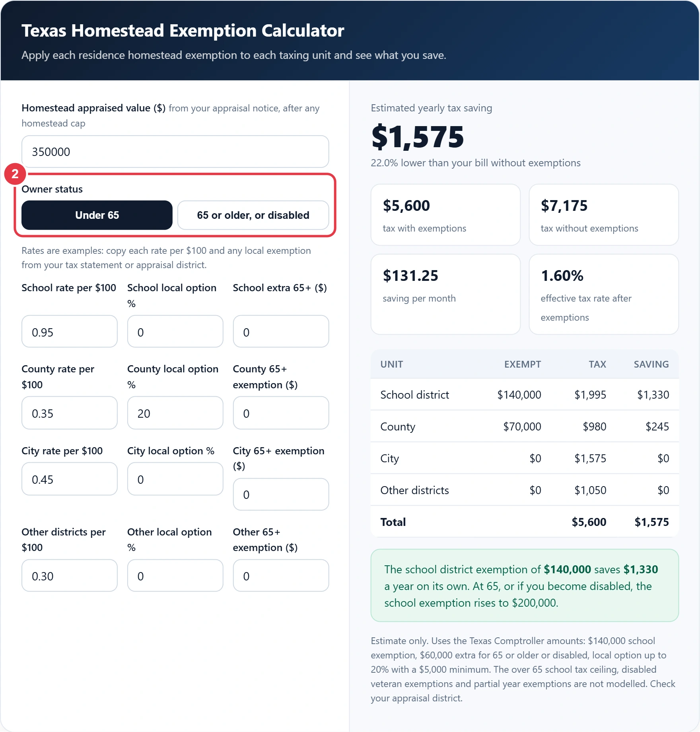Screen dimensions: 700x732
Task: Click the County local option % field
Action: click(x=175, y=413)
